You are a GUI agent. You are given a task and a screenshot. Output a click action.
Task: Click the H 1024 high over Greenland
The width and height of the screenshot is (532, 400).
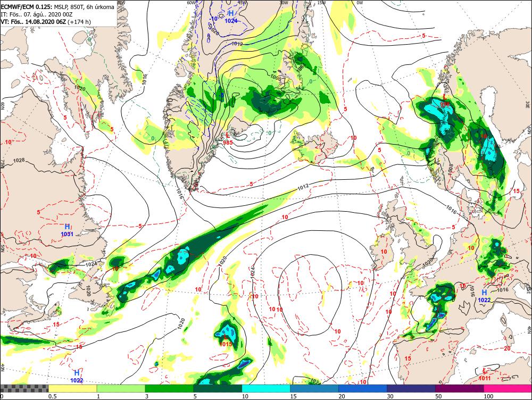pos(231,16)
